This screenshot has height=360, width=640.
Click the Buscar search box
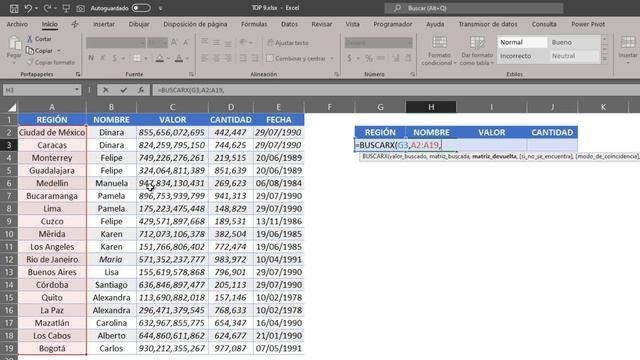(x=473, y=8)
